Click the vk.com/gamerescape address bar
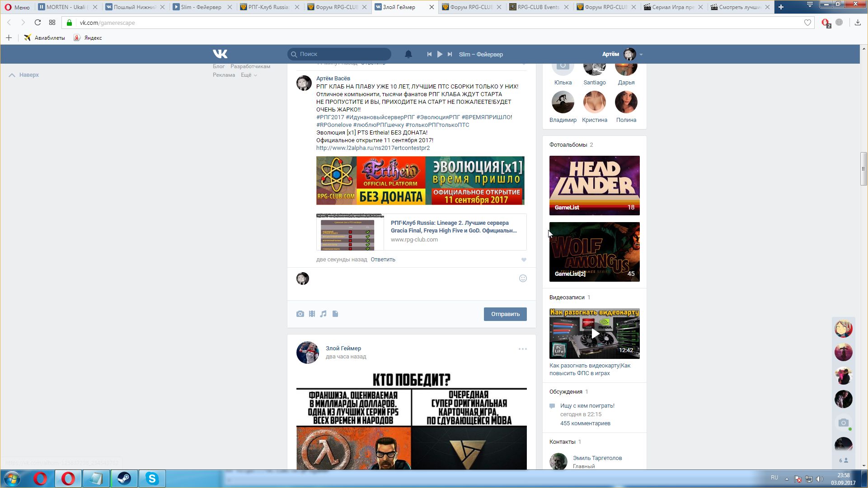This screenshot has width=868, height=488. pyautogui.click(x=438, y=23)
